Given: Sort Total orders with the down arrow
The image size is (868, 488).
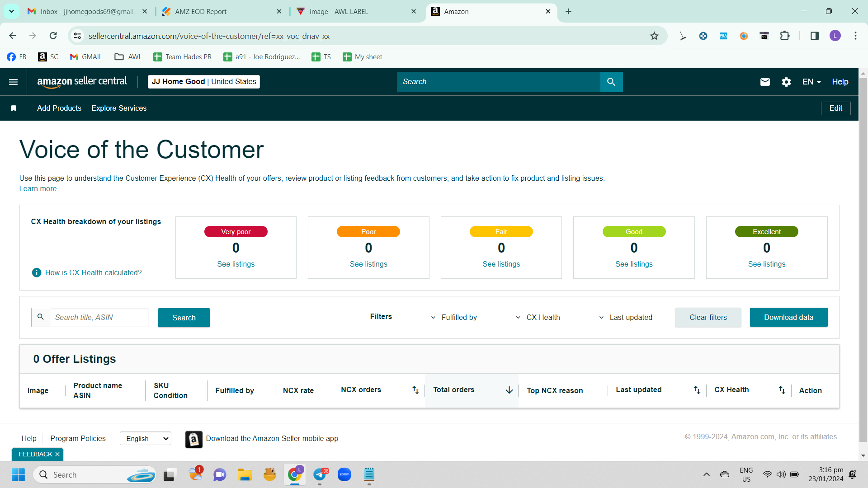Looking at the screenshot, I should coord(509,390).
